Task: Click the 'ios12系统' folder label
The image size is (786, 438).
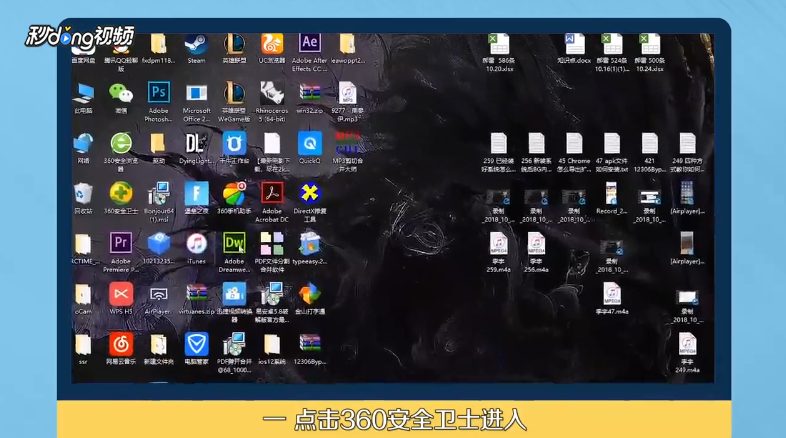Action: point(272,361)
